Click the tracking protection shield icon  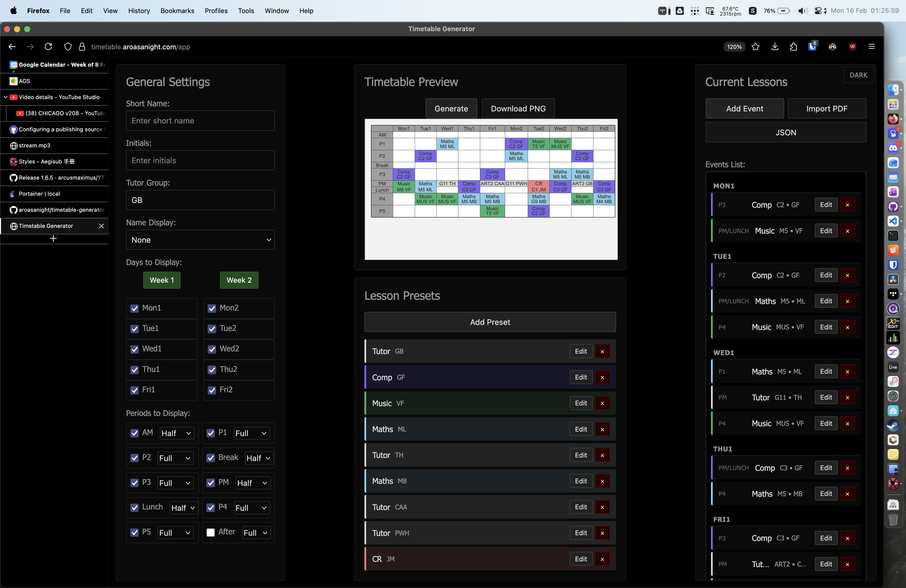point(68,46)
